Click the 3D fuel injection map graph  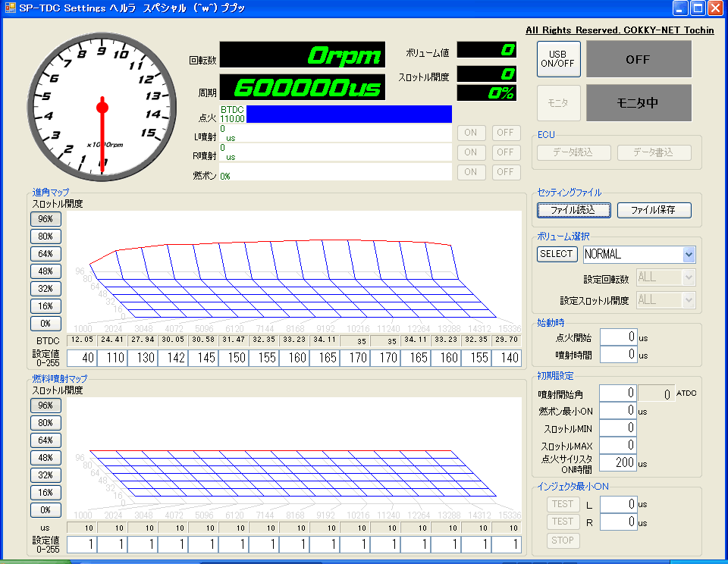coord(294,459)
